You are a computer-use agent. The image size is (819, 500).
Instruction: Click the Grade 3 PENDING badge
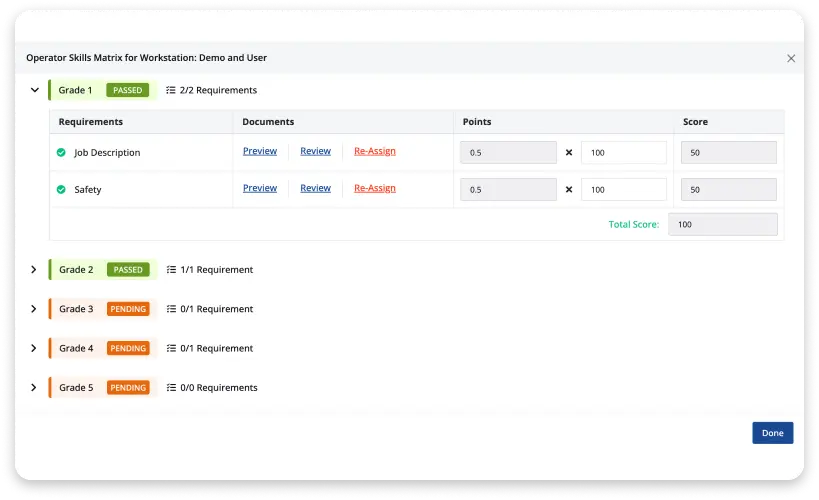tap(128, 309)
